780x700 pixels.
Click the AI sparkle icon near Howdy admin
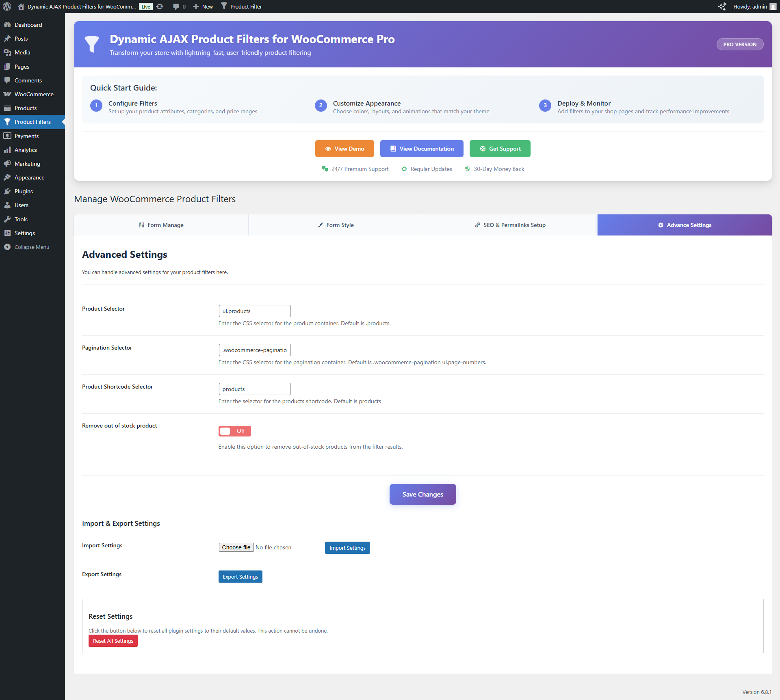[722, 6]
